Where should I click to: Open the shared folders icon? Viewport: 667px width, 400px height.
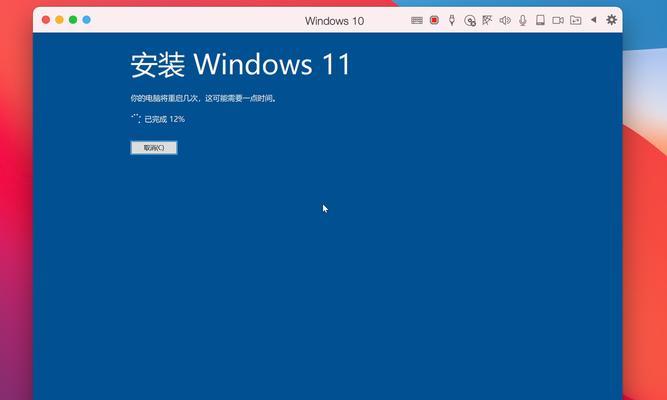(576, 20)
